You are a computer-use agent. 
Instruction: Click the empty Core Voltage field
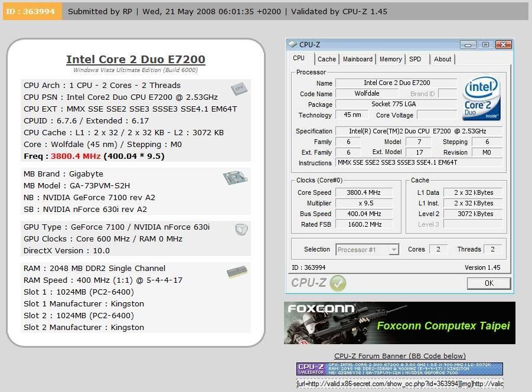437,115
